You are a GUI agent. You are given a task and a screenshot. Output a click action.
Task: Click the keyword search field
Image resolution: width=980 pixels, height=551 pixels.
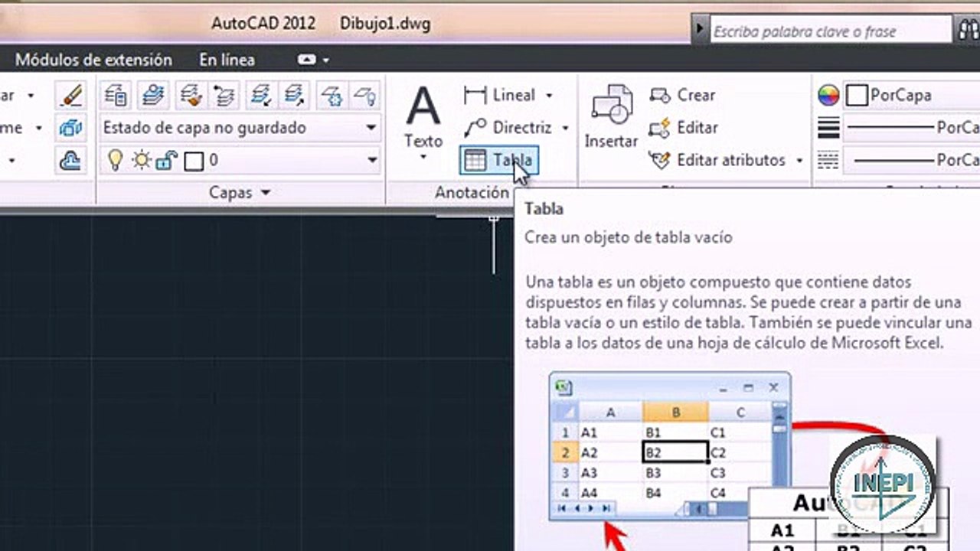point(830,31)
